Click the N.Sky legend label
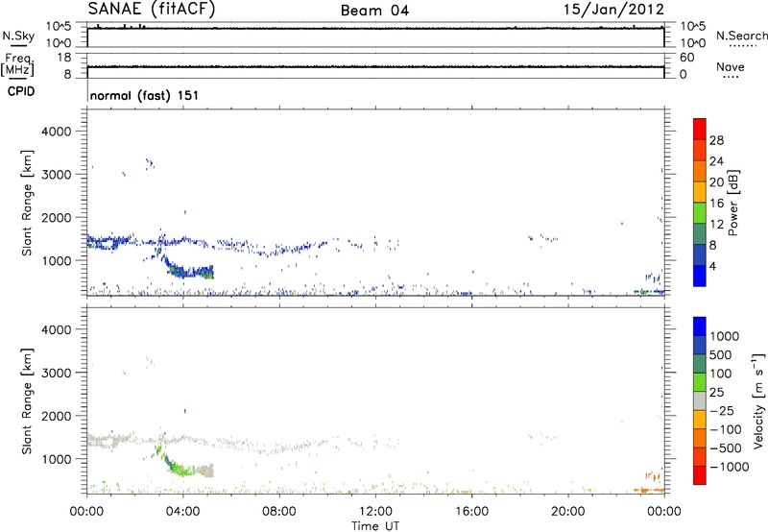 coord(18,36)
